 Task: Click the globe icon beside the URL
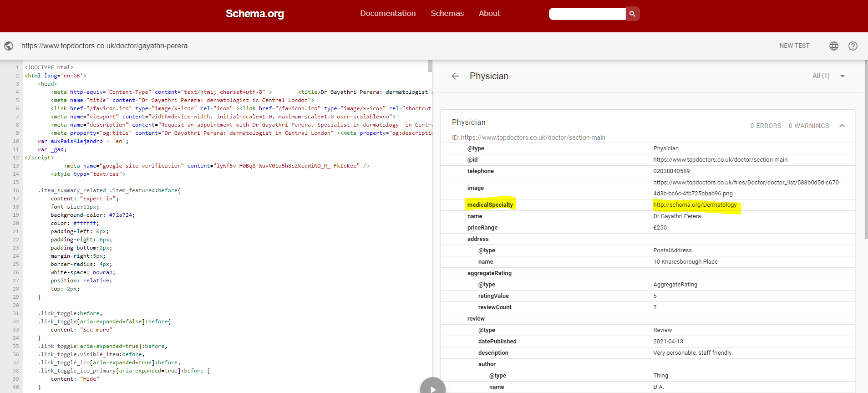[9, 46]
